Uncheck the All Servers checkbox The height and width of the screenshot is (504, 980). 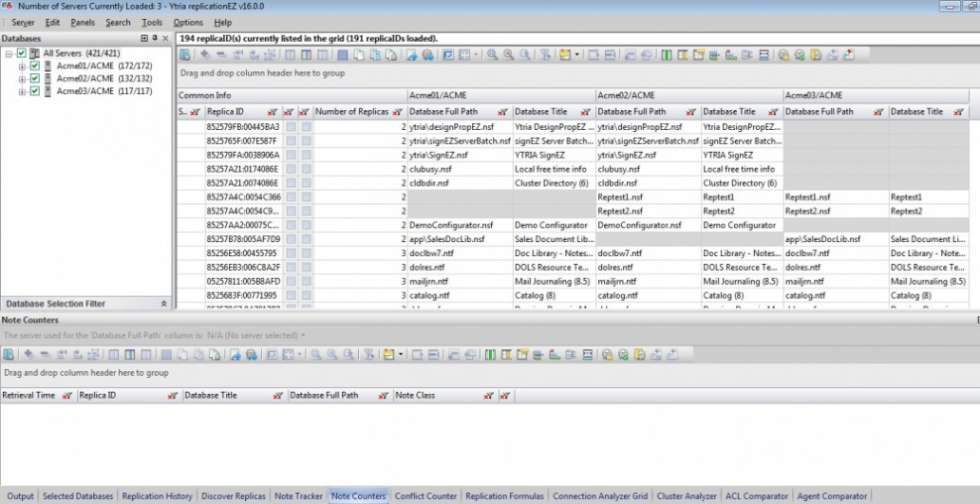point(22,54)
